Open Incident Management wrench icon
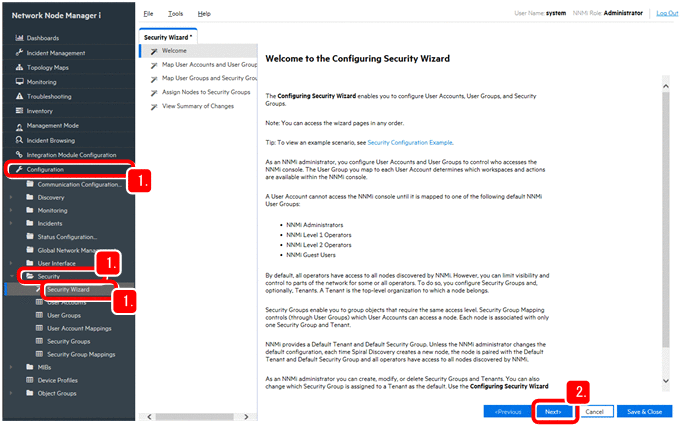The width and height of the screenshot is (685, 428). click(19, 52)
